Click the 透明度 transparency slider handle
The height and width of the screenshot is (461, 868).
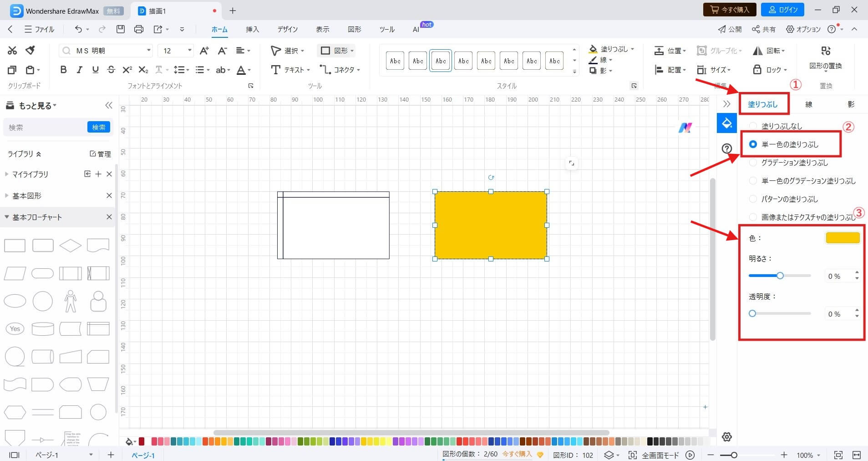(752, 313)
